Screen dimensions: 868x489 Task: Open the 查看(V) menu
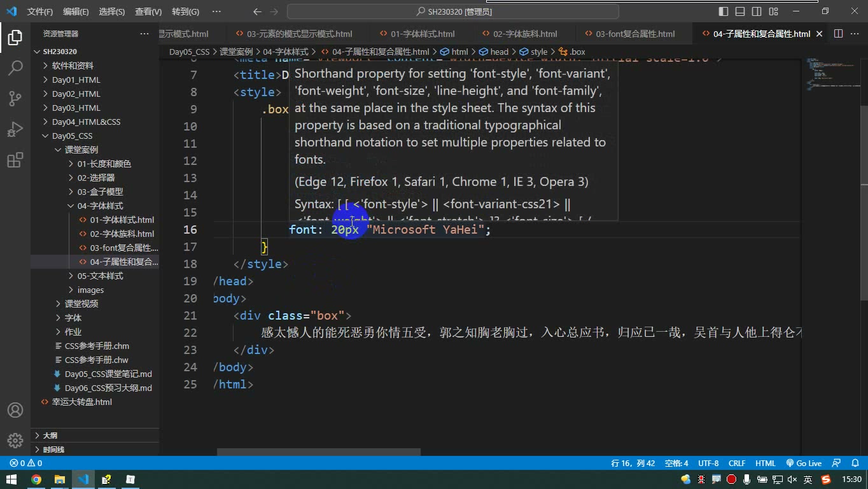148,11
